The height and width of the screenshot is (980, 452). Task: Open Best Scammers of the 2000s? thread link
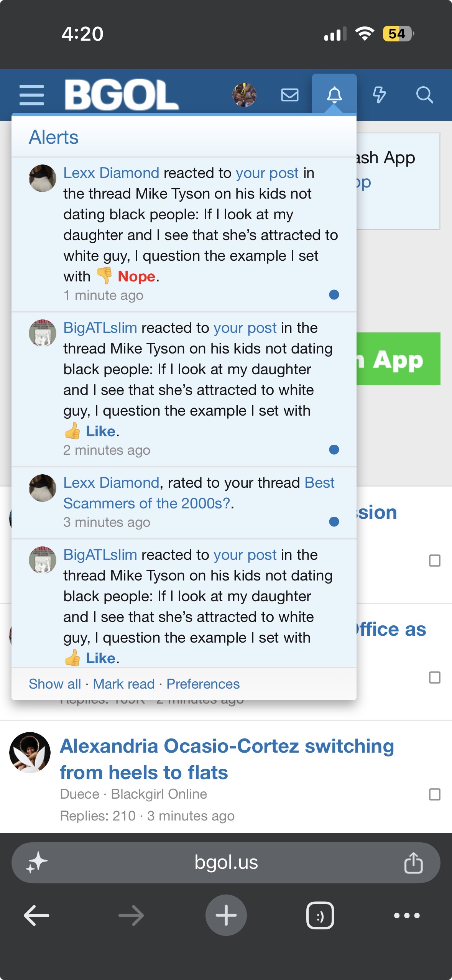pyautogui.click(x=199, y=493)
